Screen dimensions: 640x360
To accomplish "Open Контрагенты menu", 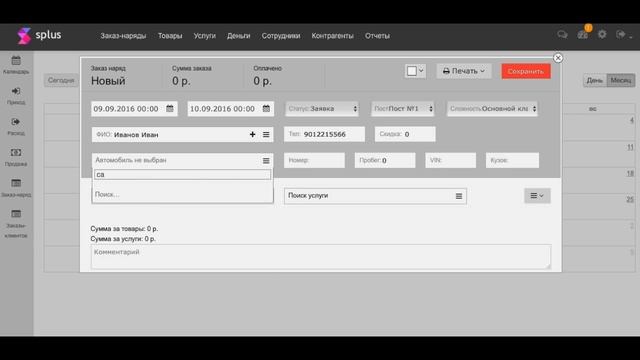I will click(333, 36).
